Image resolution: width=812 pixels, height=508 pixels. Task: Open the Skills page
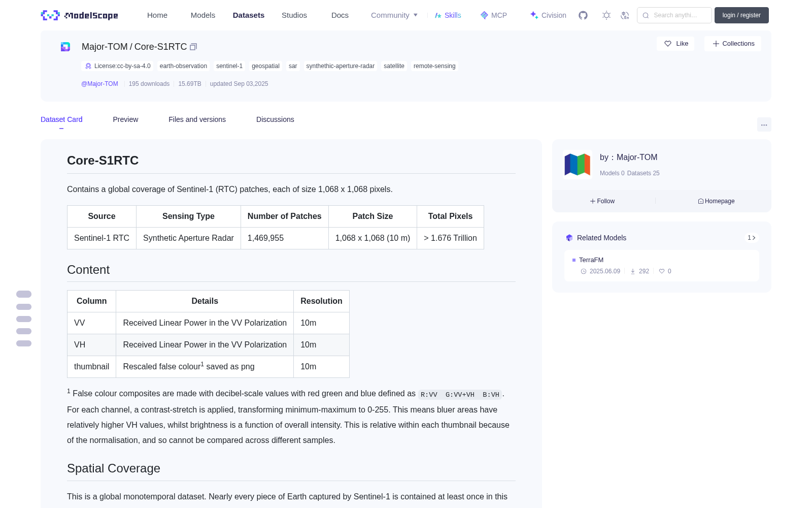point(448,15)
